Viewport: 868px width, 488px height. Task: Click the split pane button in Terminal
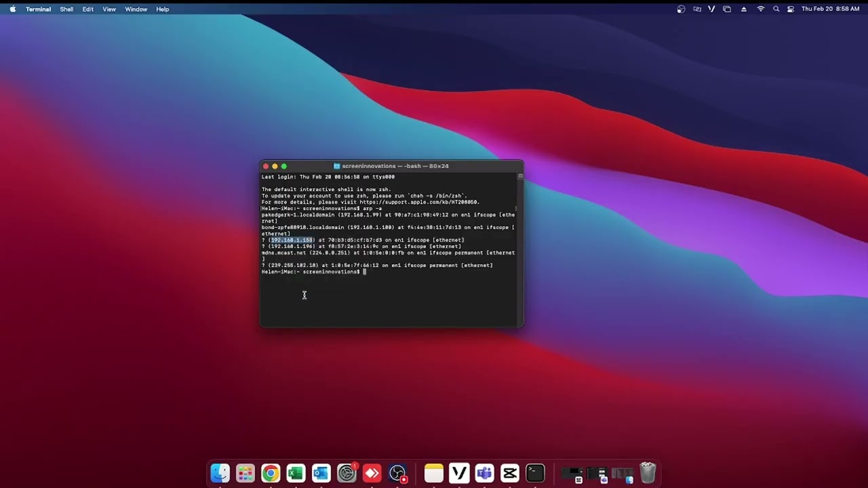point(520,176)
